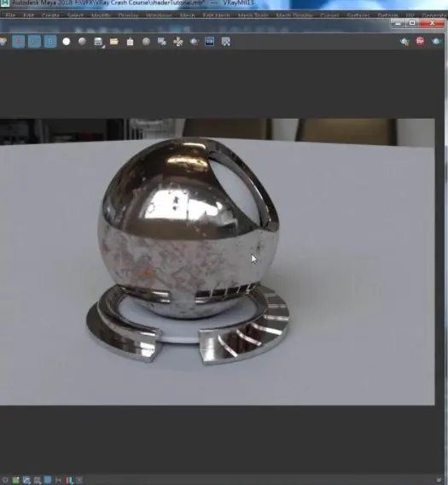The image size is (448, 485).
Task: Open Edit menu in Maya main window
Action: (28, 15)
